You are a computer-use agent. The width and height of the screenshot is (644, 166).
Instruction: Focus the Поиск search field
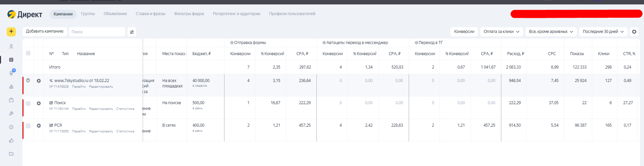coord(97,32)
